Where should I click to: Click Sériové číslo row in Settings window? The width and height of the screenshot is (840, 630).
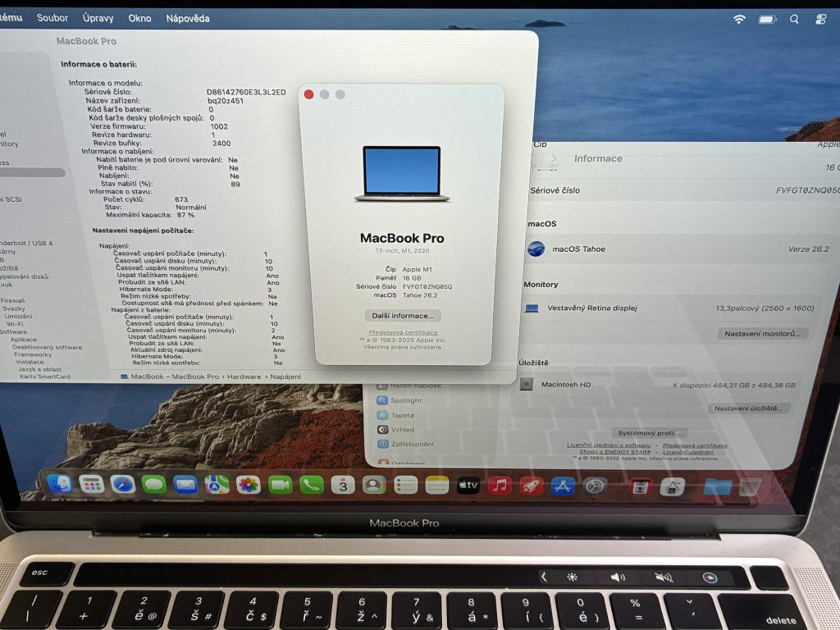683,190
